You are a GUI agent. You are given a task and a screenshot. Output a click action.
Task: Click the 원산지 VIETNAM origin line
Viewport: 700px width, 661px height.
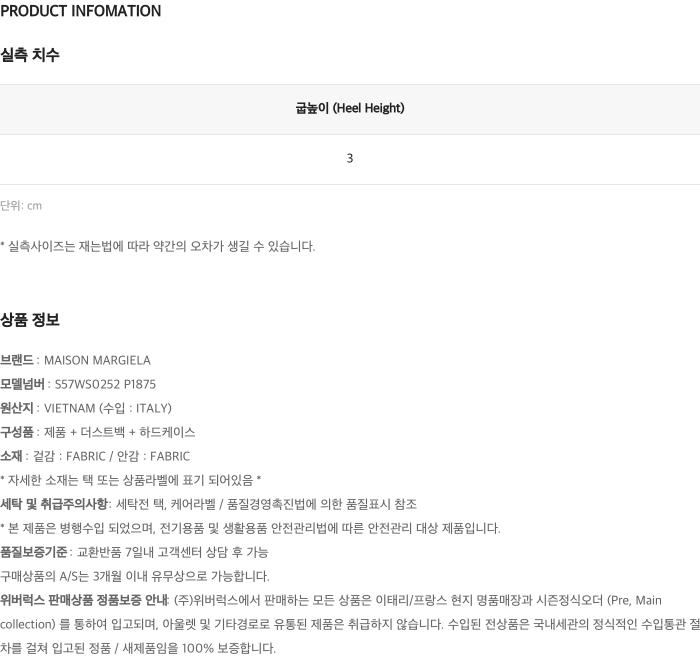(86, 408)
